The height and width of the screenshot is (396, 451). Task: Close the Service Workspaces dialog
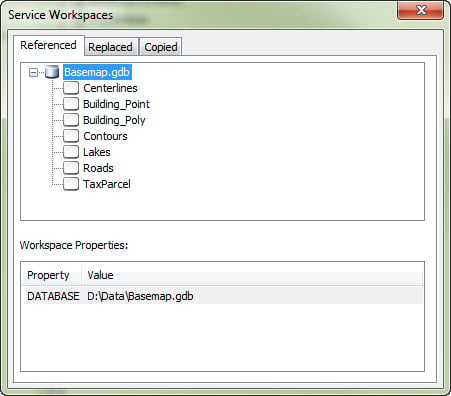click(x=421, y=10)
